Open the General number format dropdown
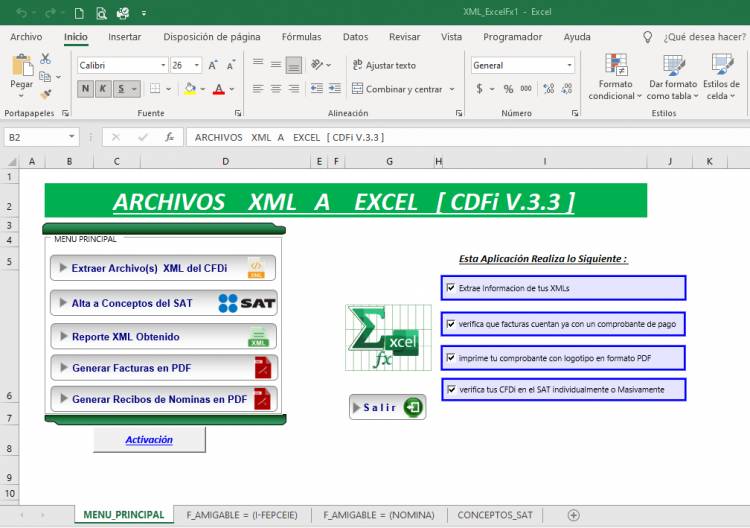The width and height of the screenshot is (750, 528). click(x=569, y=65)
